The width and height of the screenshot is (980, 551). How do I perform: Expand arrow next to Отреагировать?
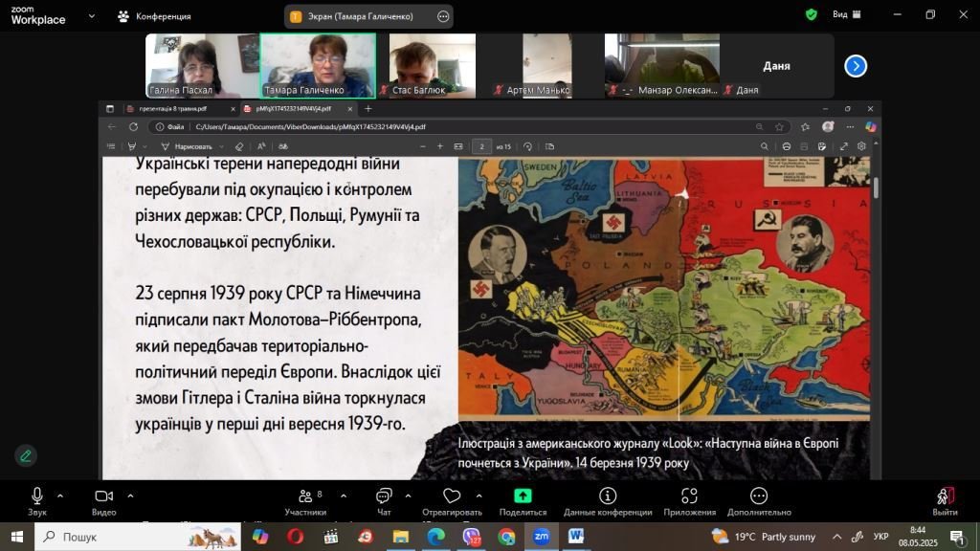[479, 496]
